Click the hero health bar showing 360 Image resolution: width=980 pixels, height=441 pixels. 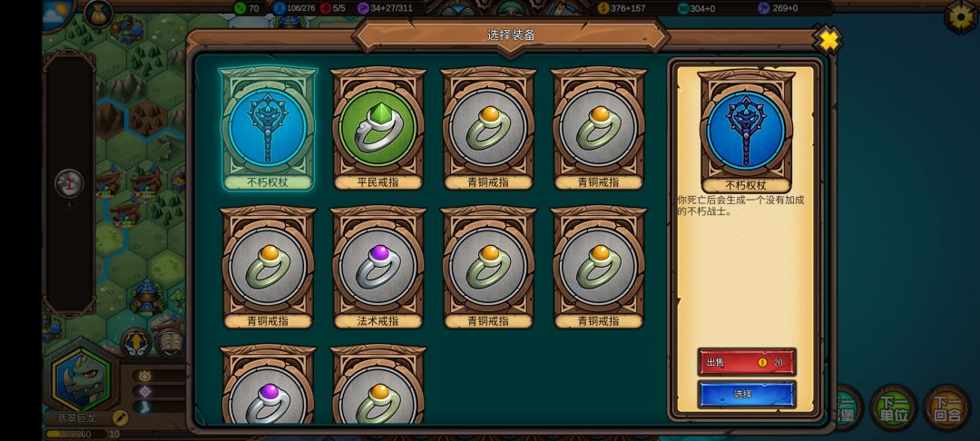(75, 434)
